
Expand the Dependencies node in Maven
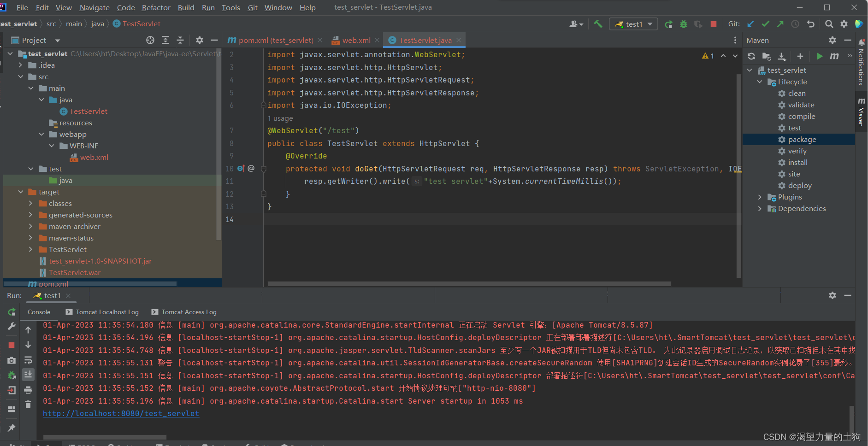click(760, 208)
